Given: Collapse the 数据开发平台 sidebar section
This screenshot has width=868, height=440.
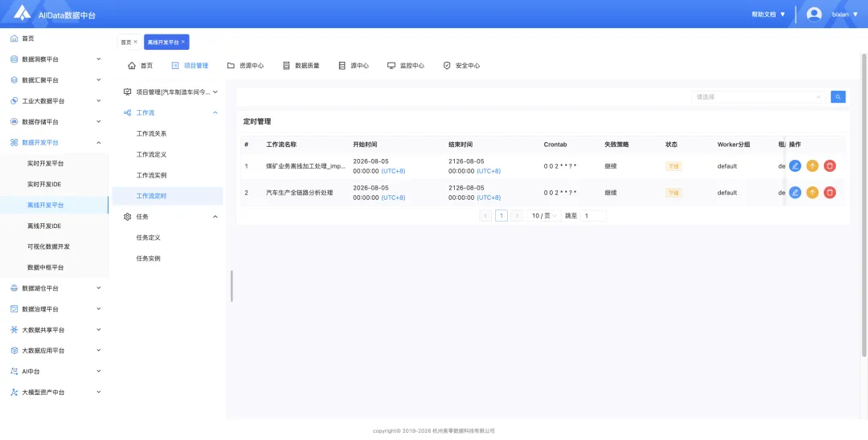Looking at the screenshot, I should tap(99, 142).
